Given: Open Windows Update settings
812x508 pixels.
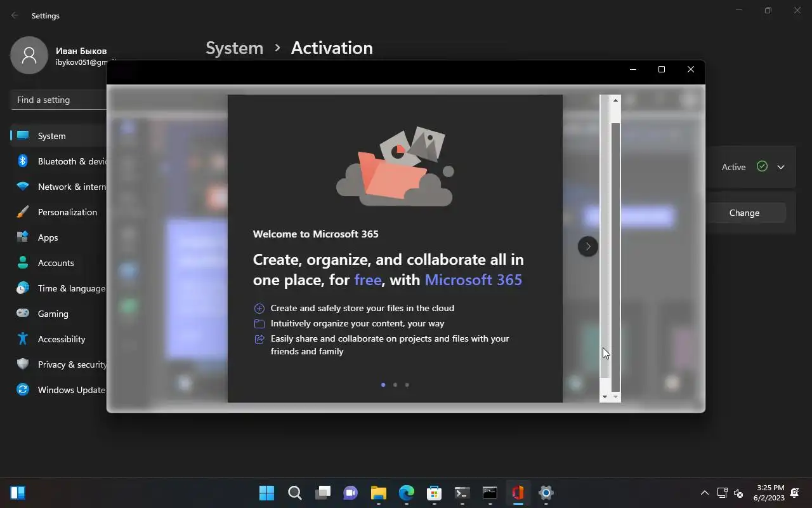Looking at the screenshot, I should tap(59, 390).
